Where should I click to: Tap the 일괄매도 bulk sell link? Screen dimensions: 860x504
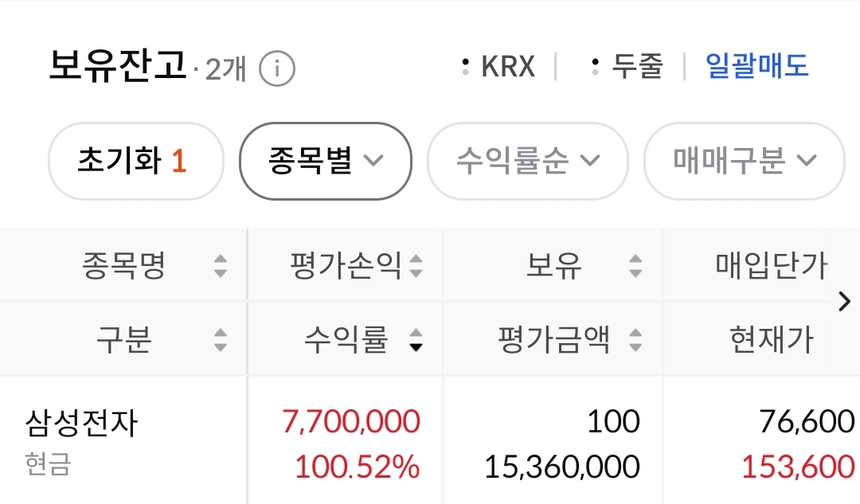point(756,66)
